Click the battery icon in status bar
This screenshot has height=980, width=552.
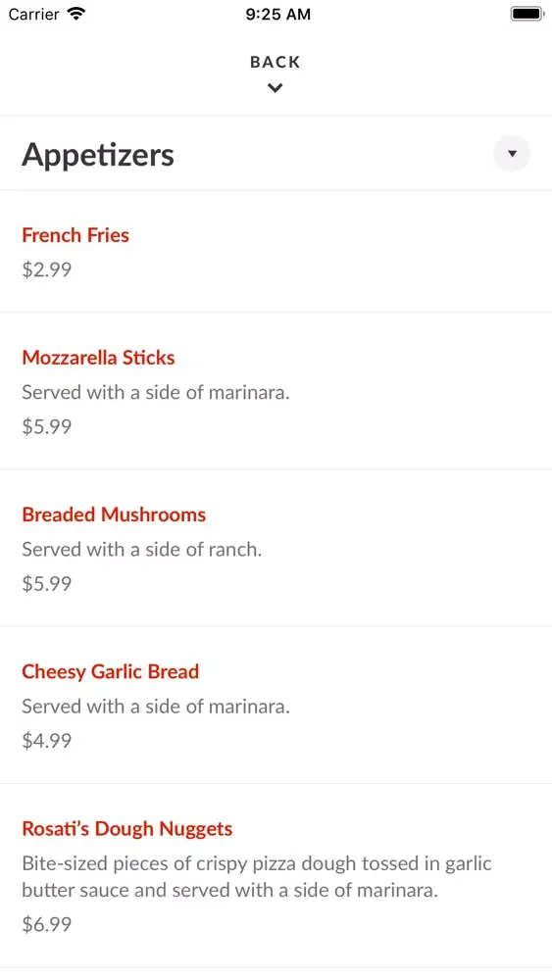pos(527,14)
